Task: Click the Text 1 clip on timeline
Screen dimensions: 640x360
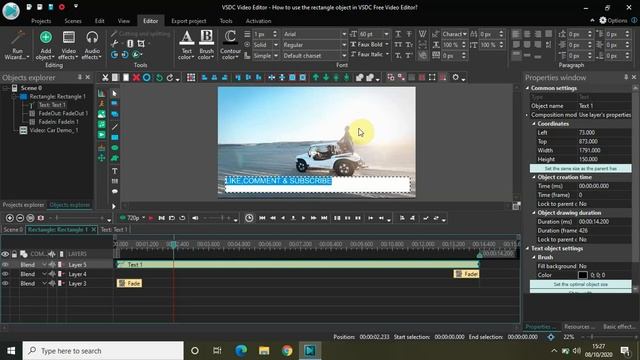Action: pyautogui.click(x=298, y=264)
